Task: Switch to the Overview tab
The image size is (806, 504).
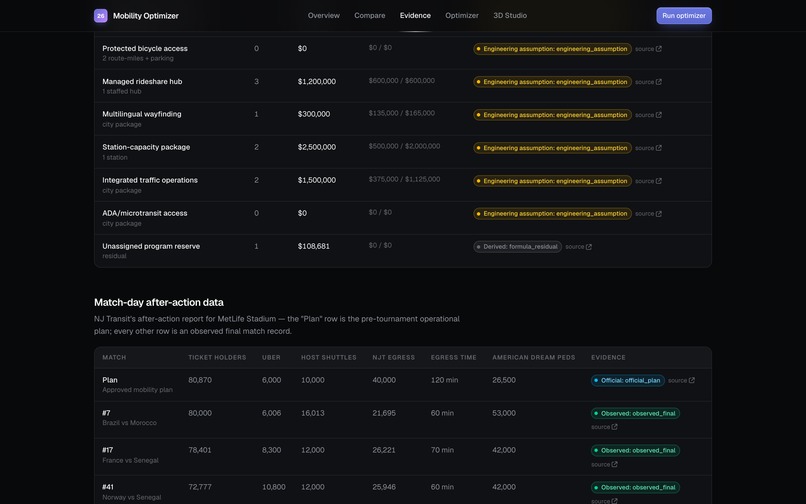Action: 324,15
